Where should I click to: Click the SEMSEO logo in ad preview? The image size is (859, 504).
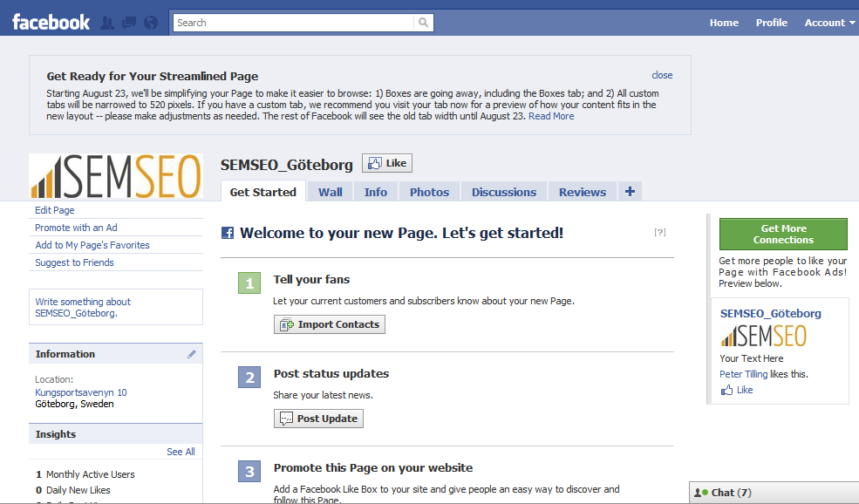pos(764,336)
